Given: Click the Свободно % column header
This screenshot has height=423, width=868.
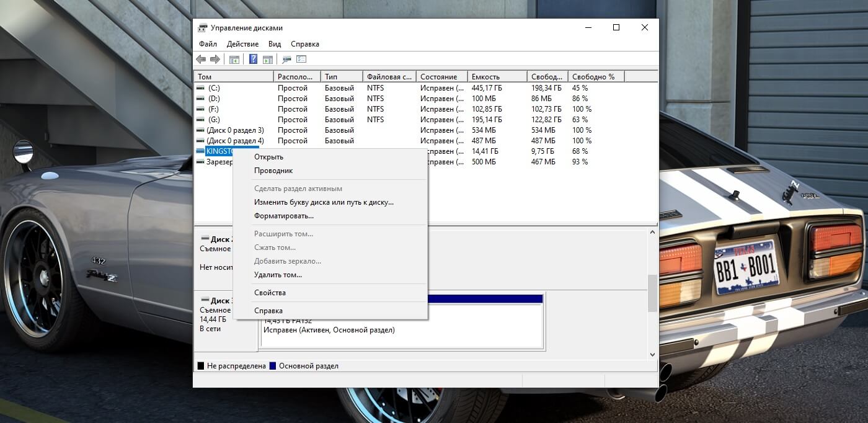Looking at the screenshot, I should click(593, 77).
